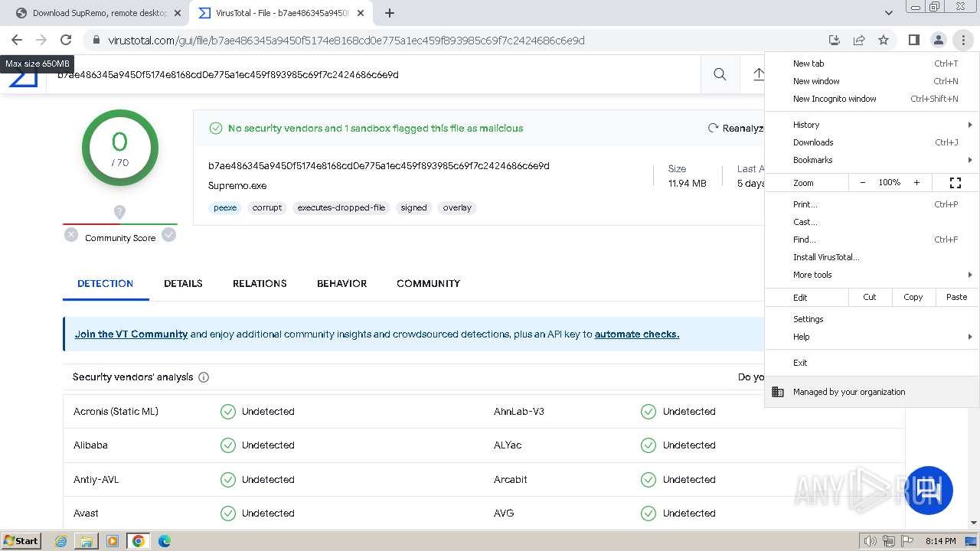Click Paste in the Edit row
980x551 pixels.
957,297
